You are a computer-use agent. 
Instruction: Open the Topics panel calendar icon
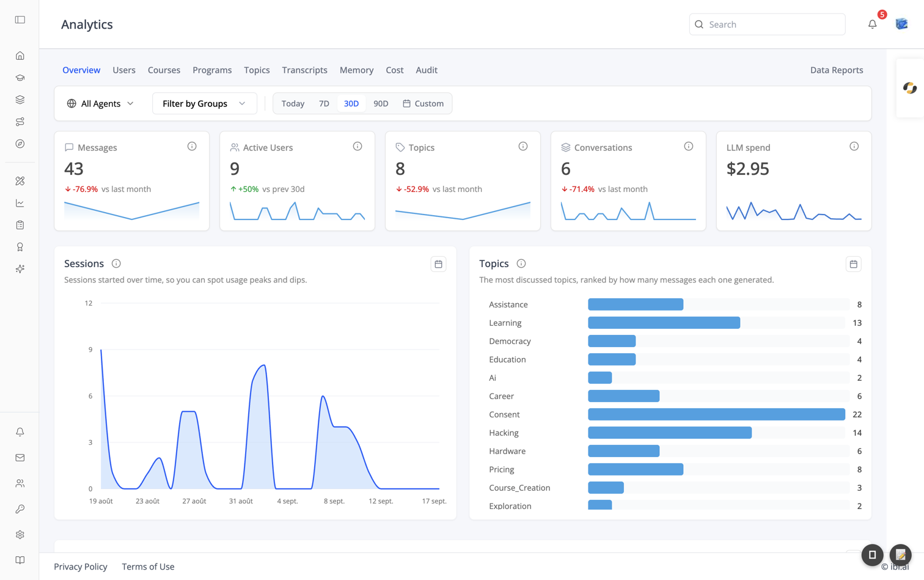pos(854,264)
